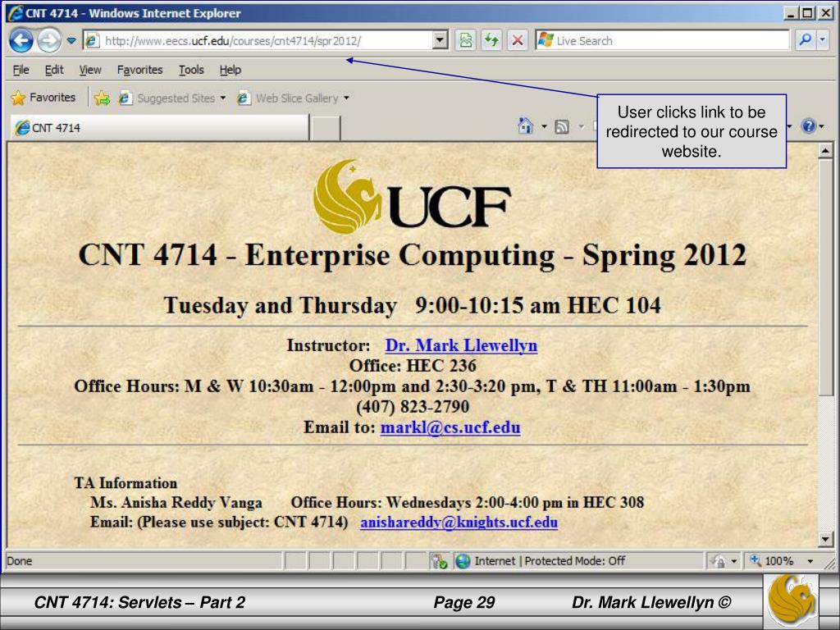
Task: Click the scrollbar up arrow
Action: (x=825, y=152)
